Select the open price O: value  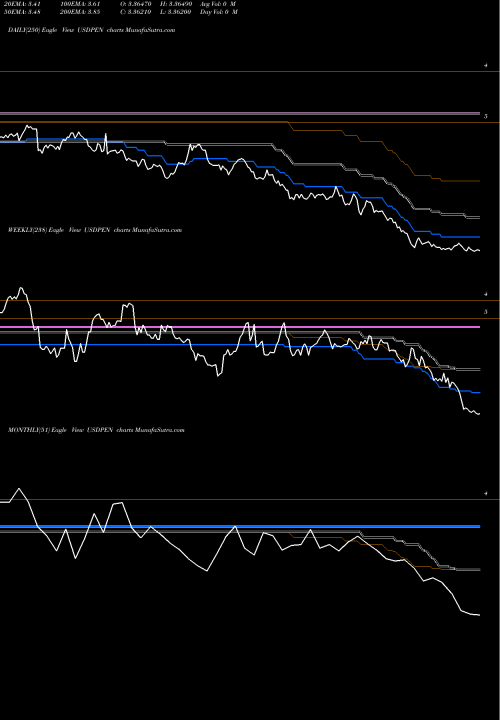click(x=135, y=4)
